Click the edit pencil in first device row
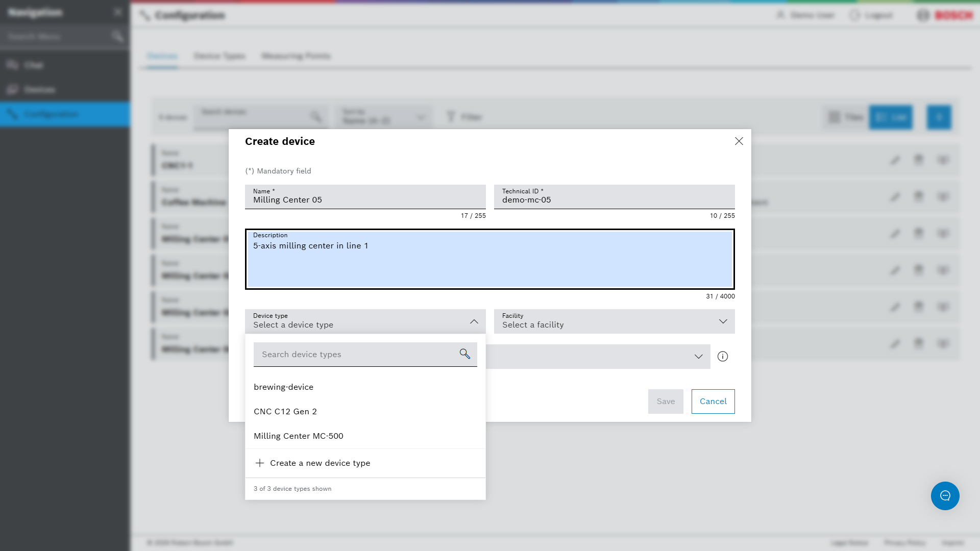Viewport: 980px width, 551px height. pos(895,160)
